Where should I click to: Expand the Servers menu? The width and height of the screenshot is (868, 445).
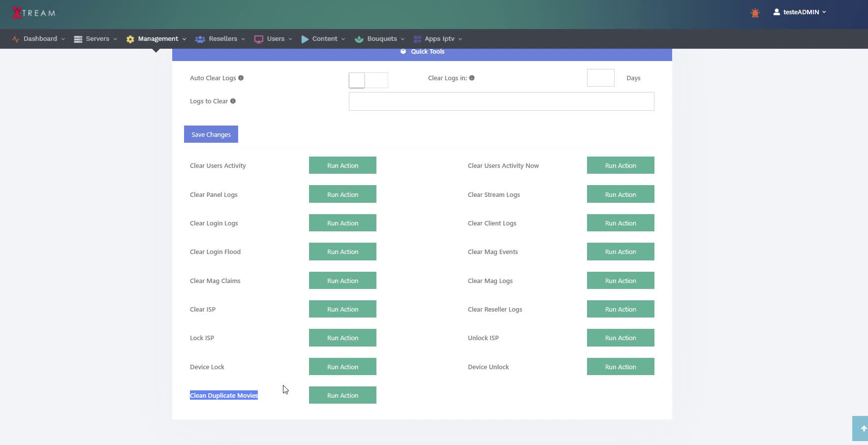click(95, 39)
